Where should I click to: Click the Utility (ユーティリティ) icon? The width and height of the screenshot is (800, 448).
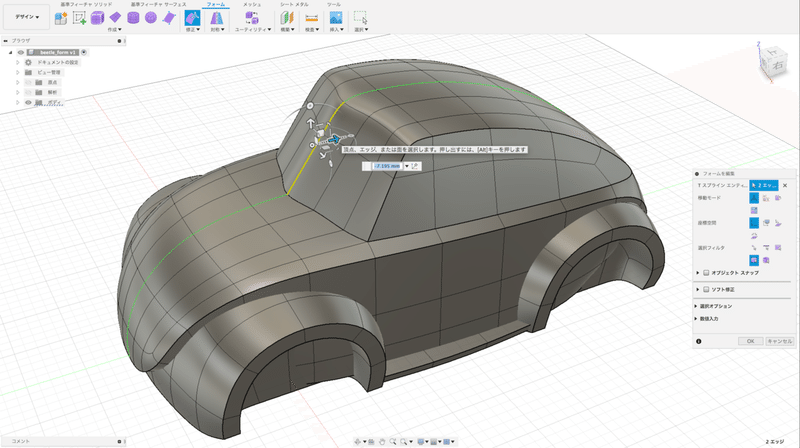250,18
